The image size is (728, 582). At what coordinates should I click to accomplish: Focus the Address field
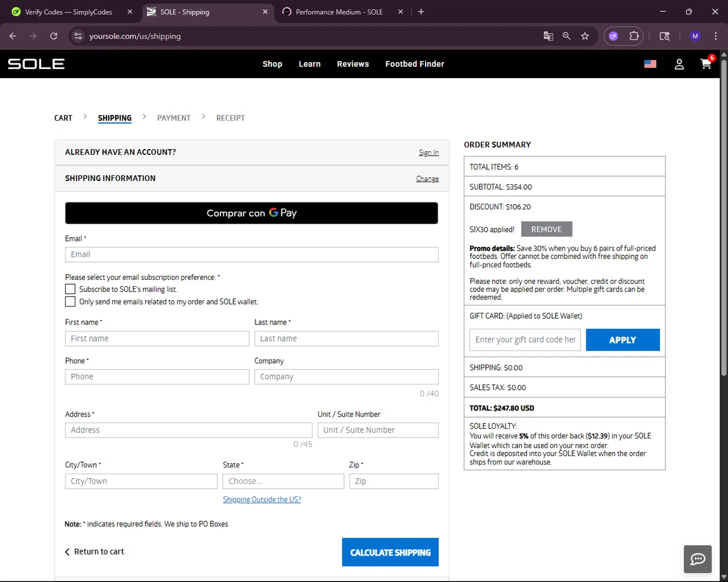click(189, 430)
